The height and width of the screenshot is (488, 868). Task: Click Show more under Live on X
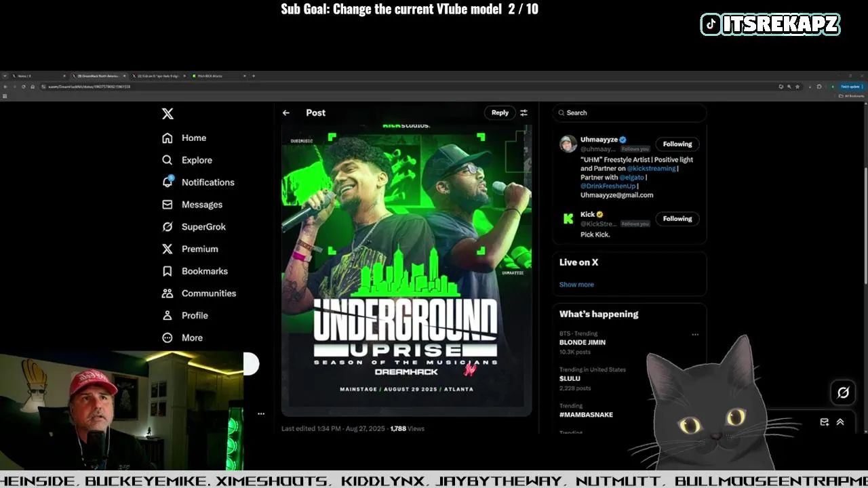coord(576,285)
